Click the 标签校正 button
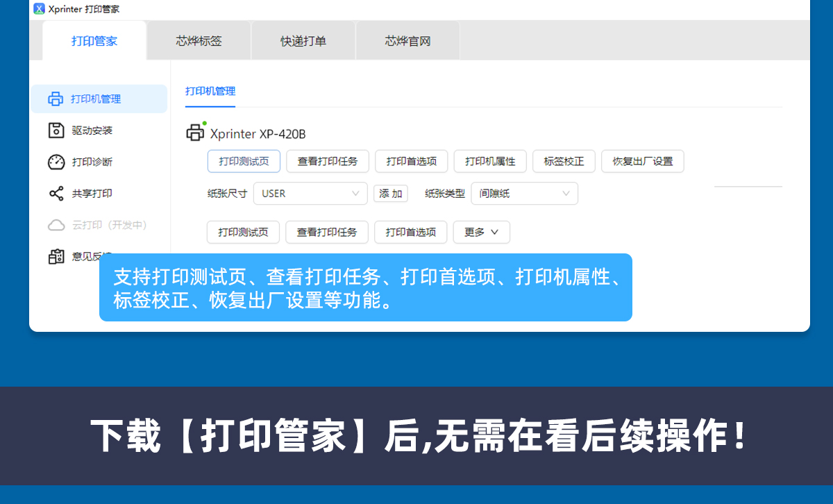Screen dimensions: 833x504 click(564, 161)
